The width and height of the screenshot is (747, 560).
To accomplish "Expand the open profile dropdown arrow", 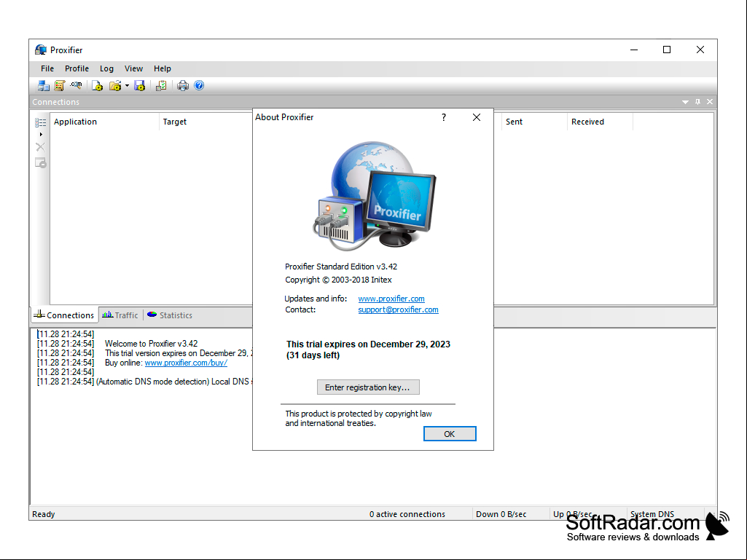I will [128, 86].
